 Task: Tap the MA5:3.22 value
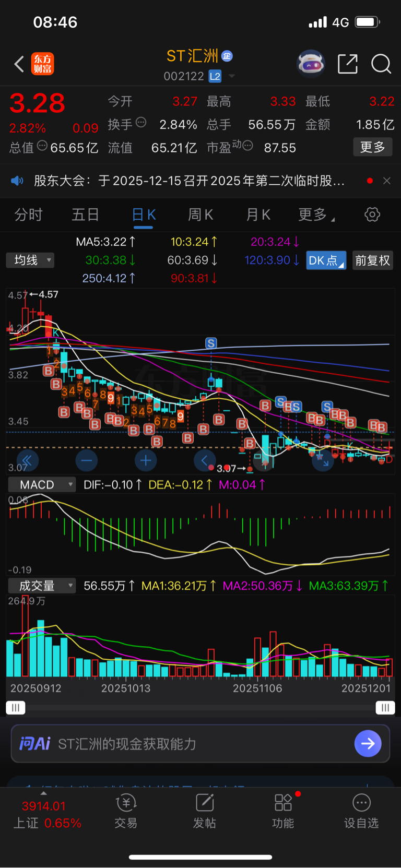[106, 242]
